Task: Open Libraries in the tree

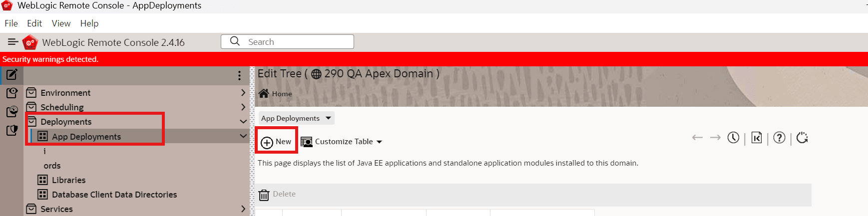Action: coord(69,180)
